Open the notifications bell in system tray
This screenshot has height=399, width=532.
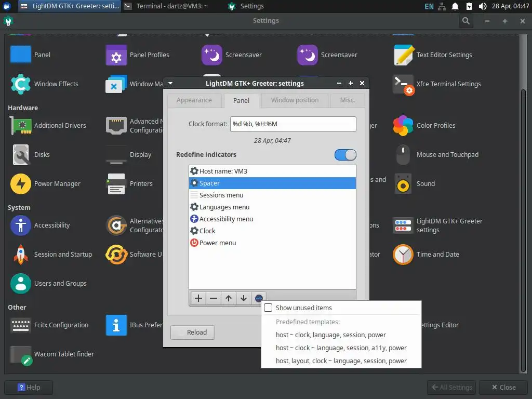455,6
